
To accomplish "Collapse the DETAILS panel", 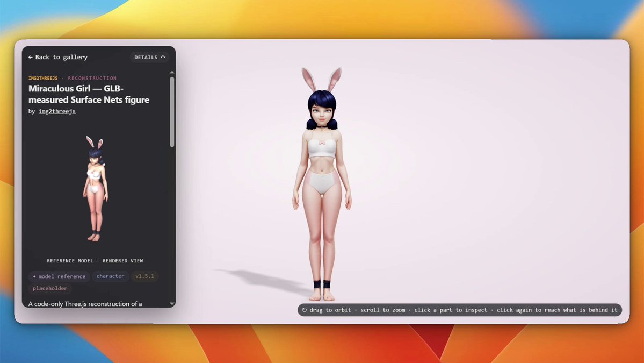I will (x=149, y=57).
